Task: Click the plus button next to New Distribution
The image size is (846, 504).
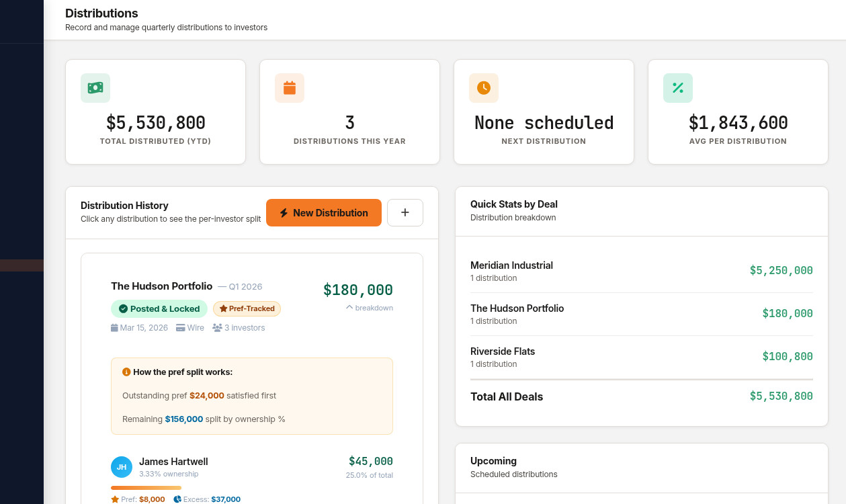Action: click(405, 212)
